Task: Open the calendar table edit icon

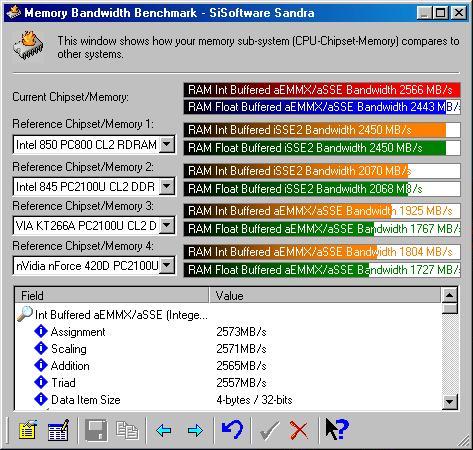Action: point(58,430)
